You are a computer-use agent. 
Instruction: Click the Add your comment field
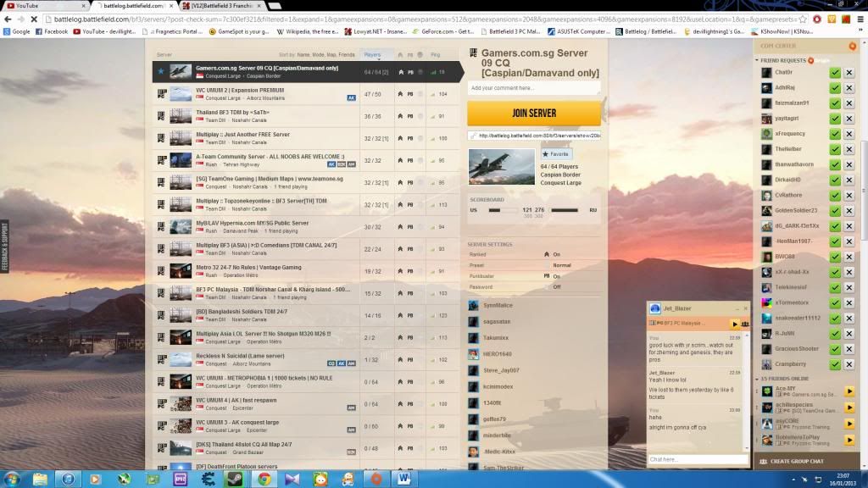click(533, 87)
